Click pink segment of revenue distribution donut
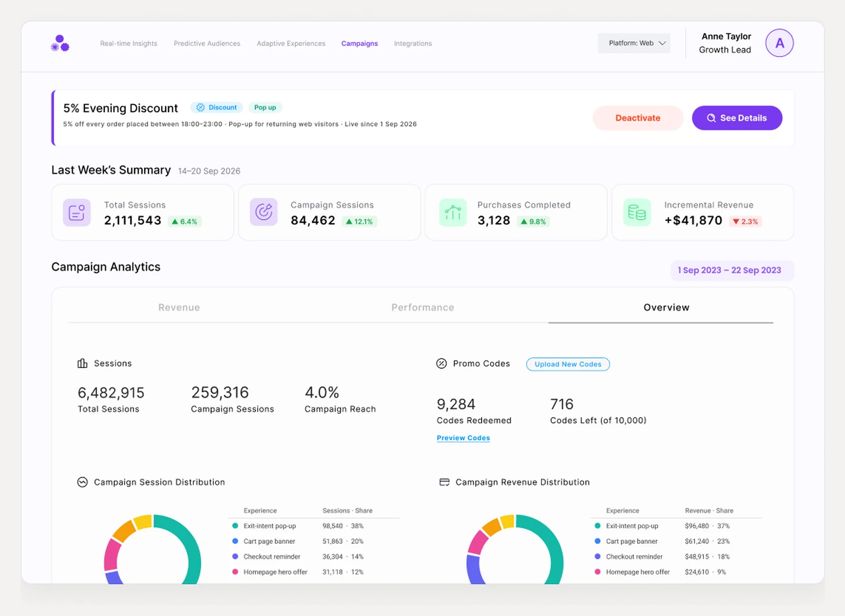Viewport: 845px width, 616px height. pyautogui.click(x=478, y=543)
